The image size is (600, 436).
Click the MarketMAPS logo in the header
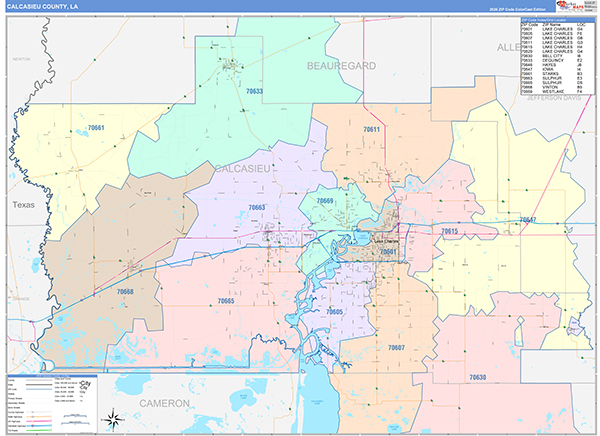point(569,6)
